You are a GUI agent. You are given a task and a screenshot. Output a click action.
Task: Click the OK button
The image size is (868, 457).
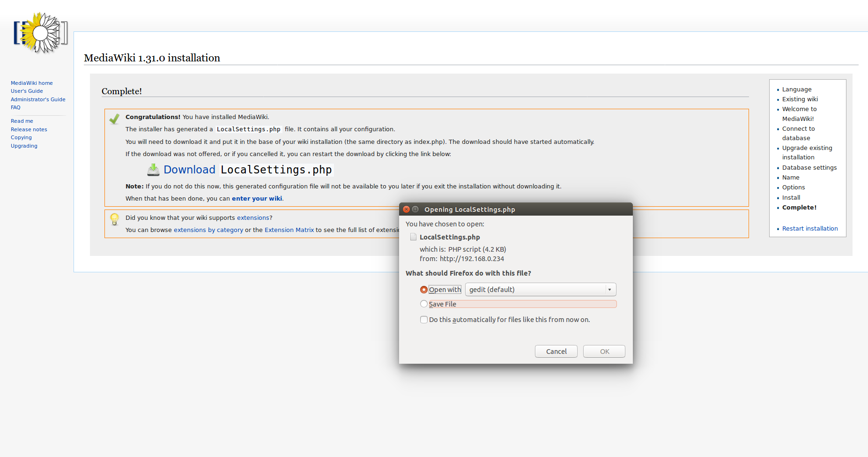coord(604,352)
